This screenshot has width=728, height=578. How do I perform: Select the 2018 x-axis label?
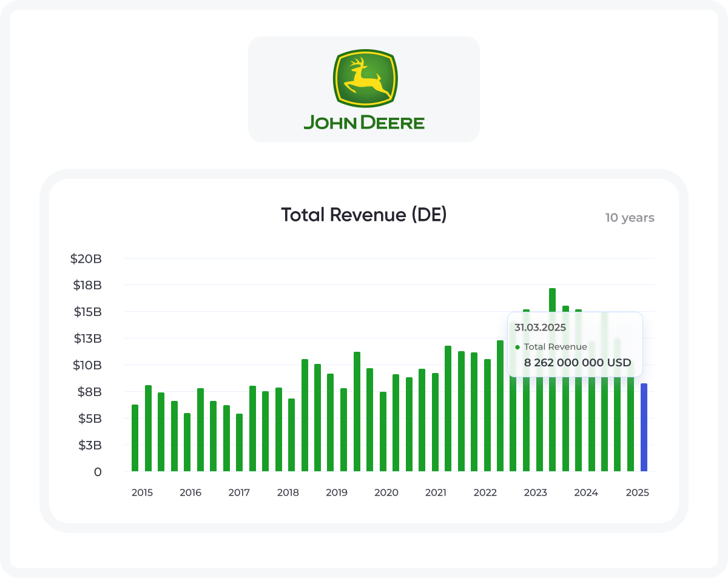tap(288, 492)
